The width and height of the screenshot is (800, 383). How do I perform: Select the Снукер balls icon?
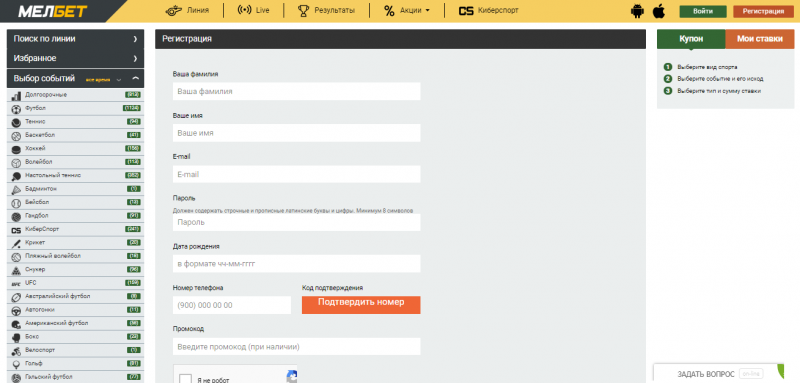tap(16, 270)
